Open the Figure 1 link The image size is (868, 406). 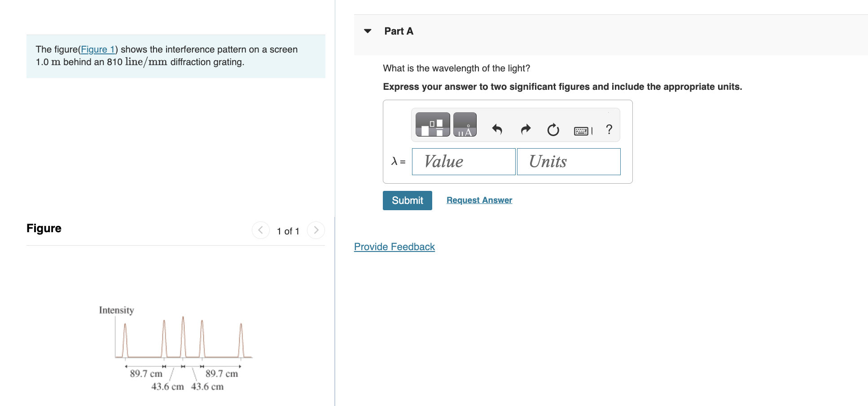[98, 49]
